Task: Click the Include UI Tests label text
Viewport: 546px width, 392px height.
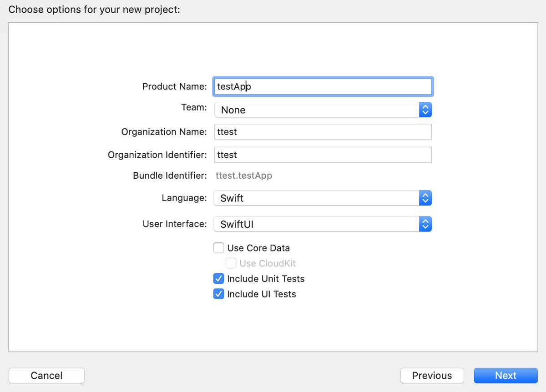Action: [262, 294]
